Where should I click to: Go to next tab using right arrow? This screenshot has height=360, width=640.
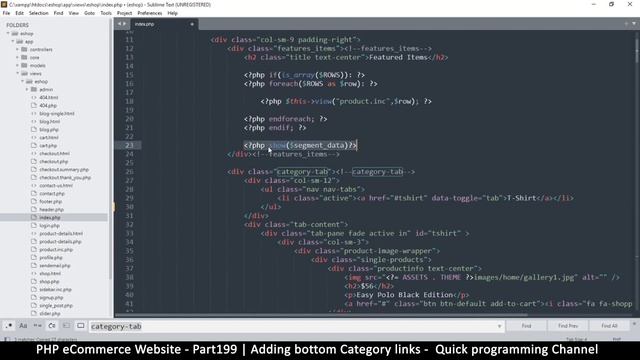click(124, 24)
